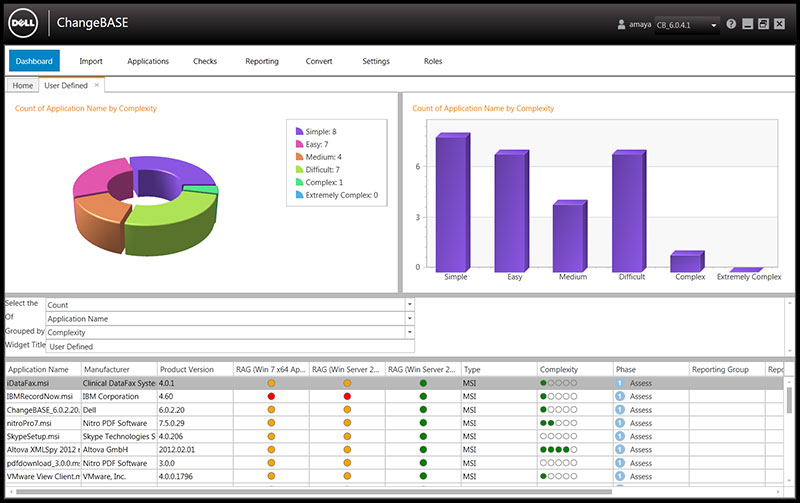Screen dimensions: 800x503
Task: Expand the Count selection dropdown
Action: pos(409,305)
